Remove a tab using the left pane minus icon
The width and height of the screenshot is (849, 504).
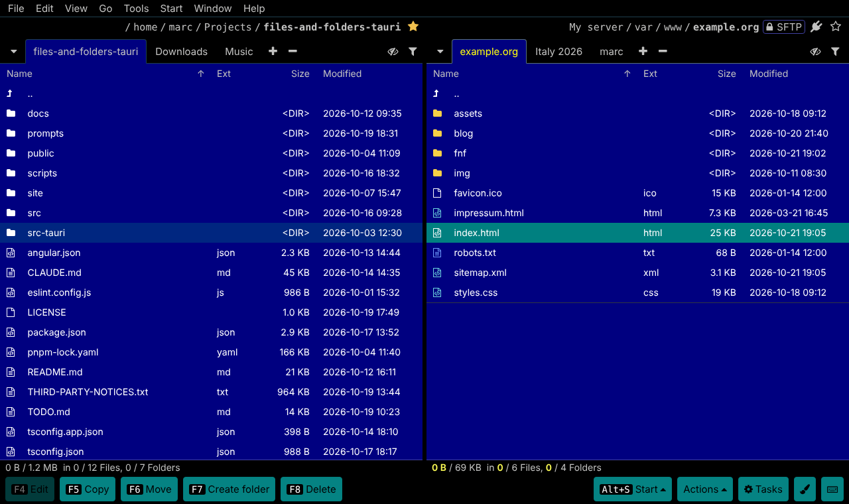tap(293, 51)
